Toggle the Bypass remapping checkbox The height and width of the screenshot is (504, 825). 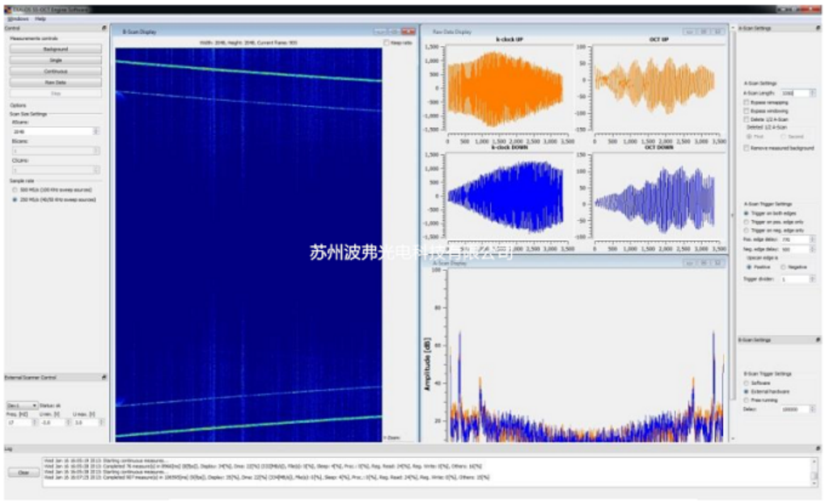pyautogui.click(x=746, y=103)
